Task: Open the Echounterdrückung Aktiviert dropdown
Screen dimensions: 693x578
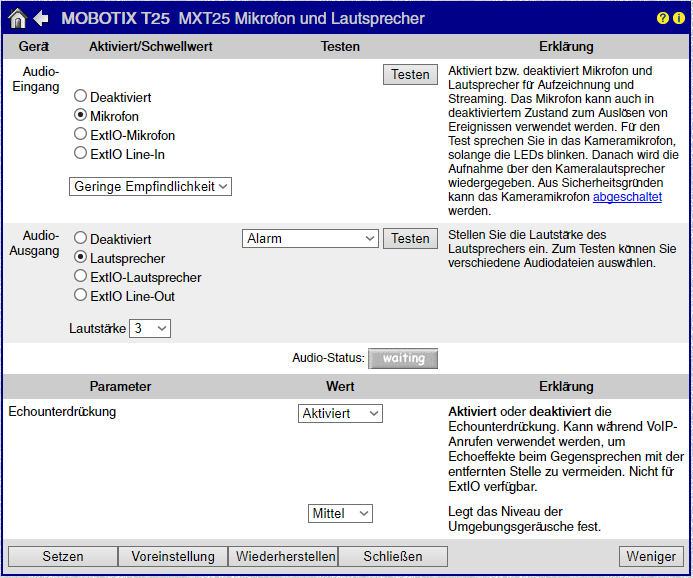Action: 340,414
